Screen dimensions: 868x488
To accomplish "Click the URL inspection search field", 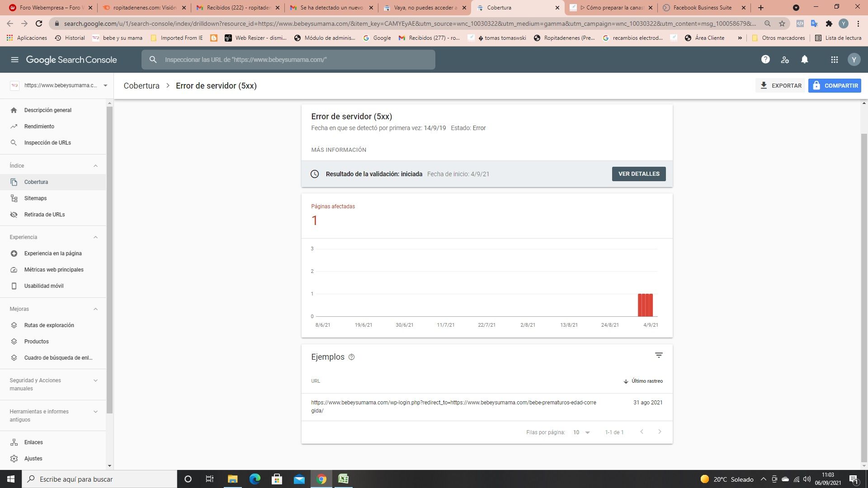I will [x=288, y=60].
